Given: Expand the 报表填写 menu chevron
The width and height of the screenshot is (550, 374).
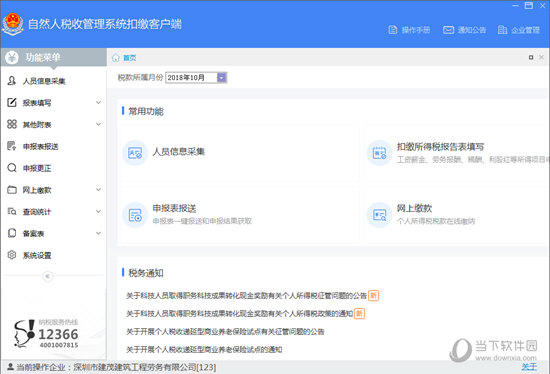Looking at the screenshot, I should (99, 102).
